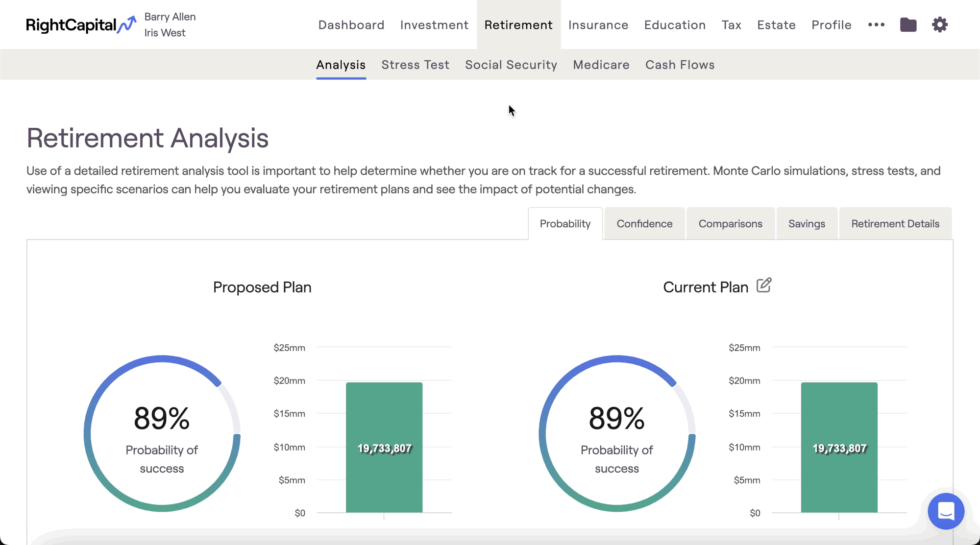Image resolution: width=980 pixels, height=545 pixels.
Task: Click the RightCapital logo
Action: pos(81,25)
